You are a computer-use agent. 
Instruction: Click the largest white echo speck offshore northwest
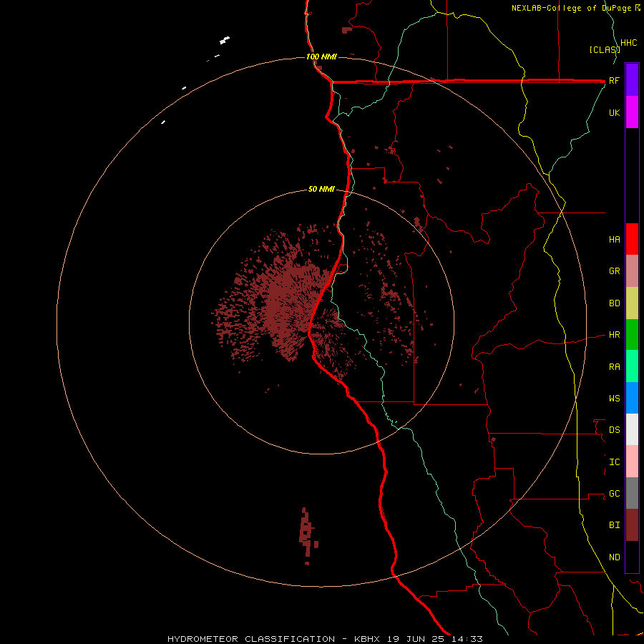point(225,40)
